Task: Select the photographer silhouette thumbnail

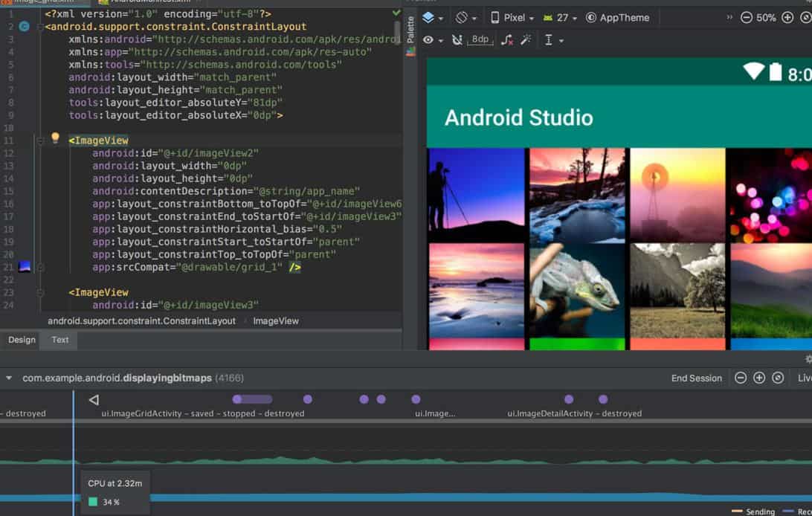Action: (x=477, y=195)
